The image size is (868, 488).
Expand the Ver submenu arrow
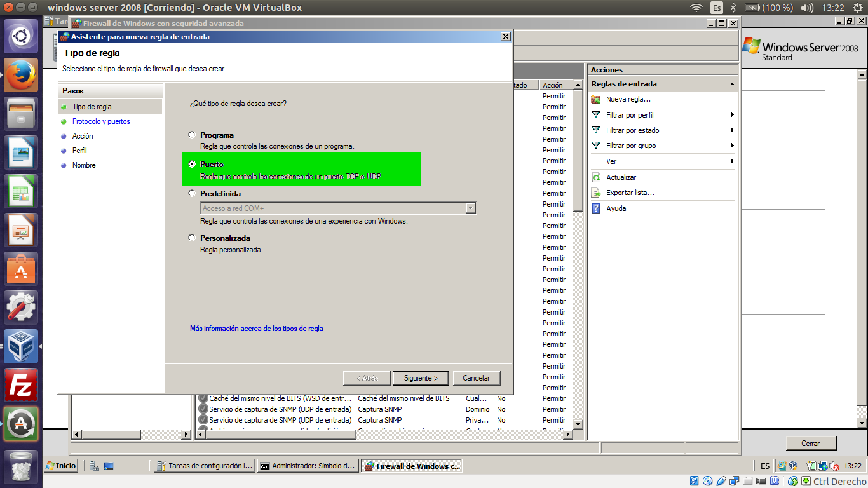point(733,161)
